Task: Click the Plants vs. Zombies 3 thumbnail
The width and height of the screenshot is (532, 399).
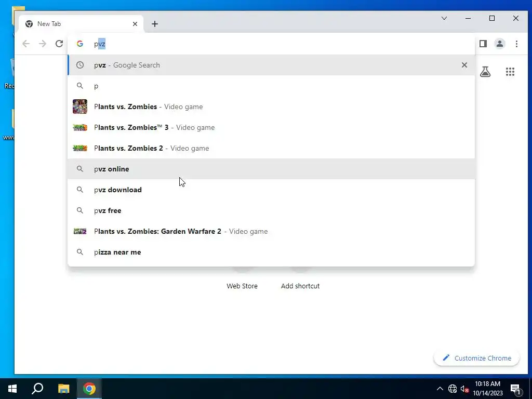Action: click(80, 128)
